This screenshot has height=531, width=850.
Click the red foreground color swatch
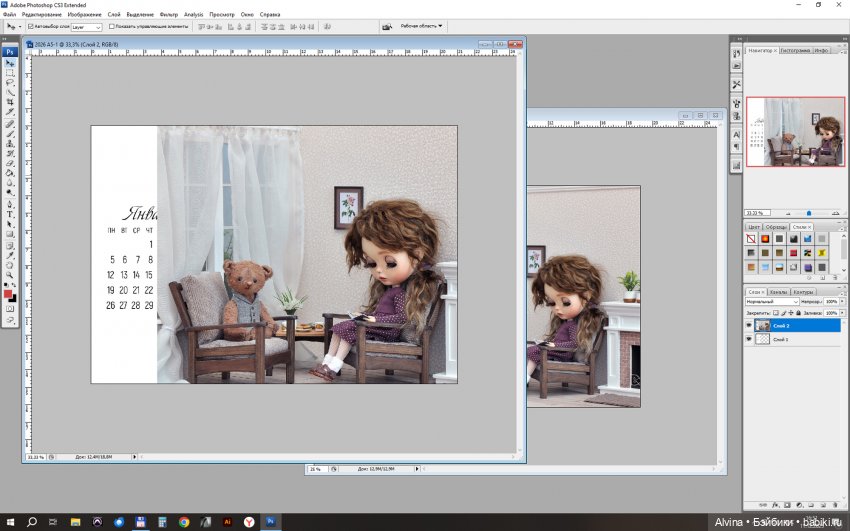tap(8, 295)
